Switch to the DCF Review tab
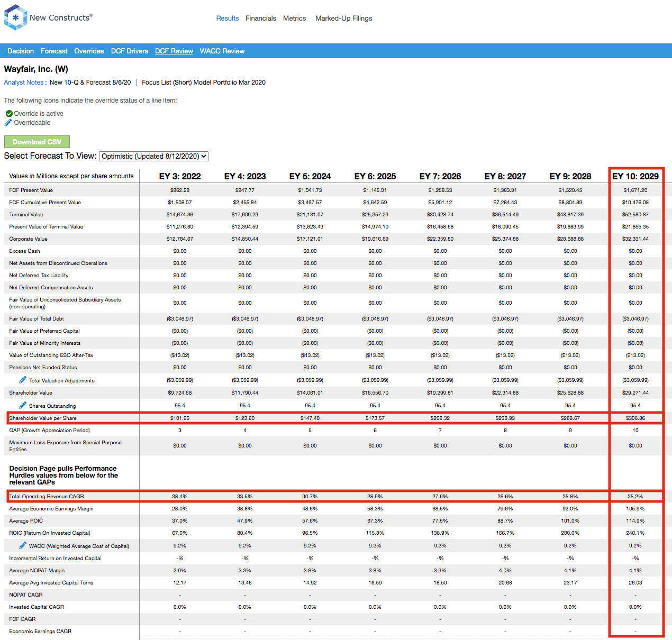Screen dimensions: 672x640 pyautogui.click(x=174, y=51)
